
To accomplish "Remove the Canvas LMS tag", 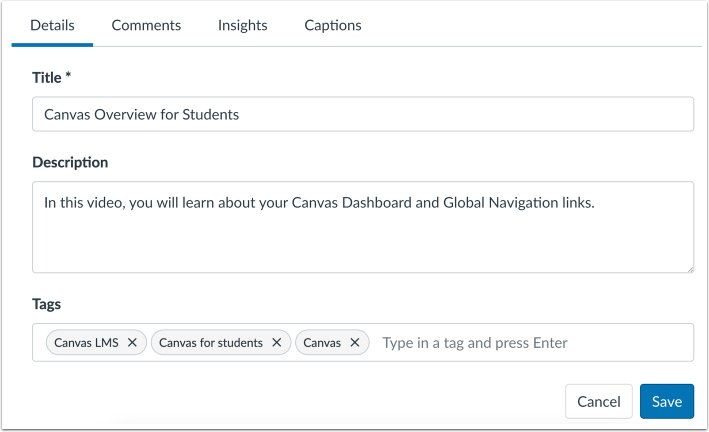I will tap(132, 343).
